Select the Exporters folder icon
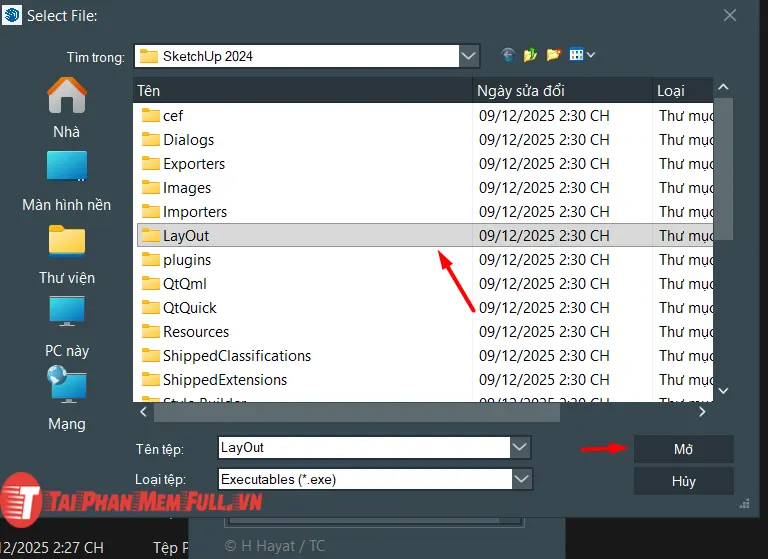The image size is (768, 559). [150, 164]
